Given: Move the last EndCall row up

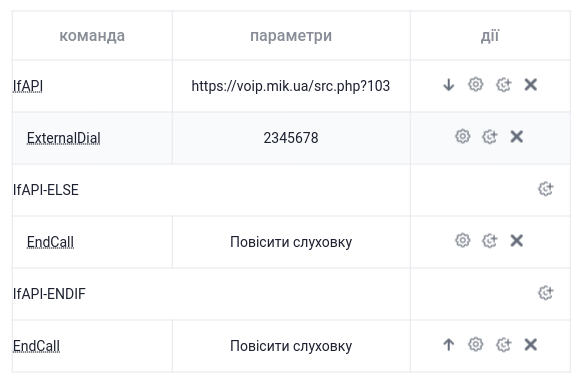Looking at the screenshot, I should (448, 345).
